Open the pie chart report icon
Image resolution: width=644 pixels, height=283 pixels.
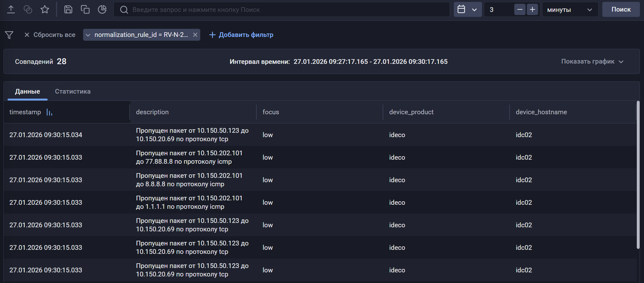pyautogui.click(x=102, y=9)
